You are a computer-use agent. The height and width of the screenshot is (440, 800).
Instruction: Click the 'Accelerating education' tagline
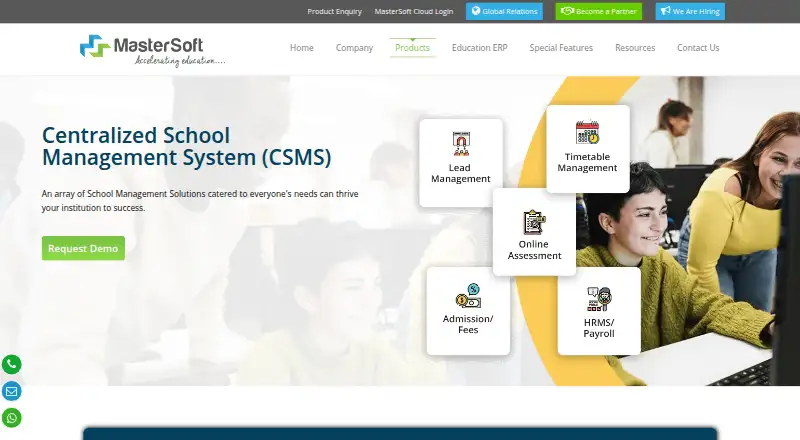(x=180, y=61)
